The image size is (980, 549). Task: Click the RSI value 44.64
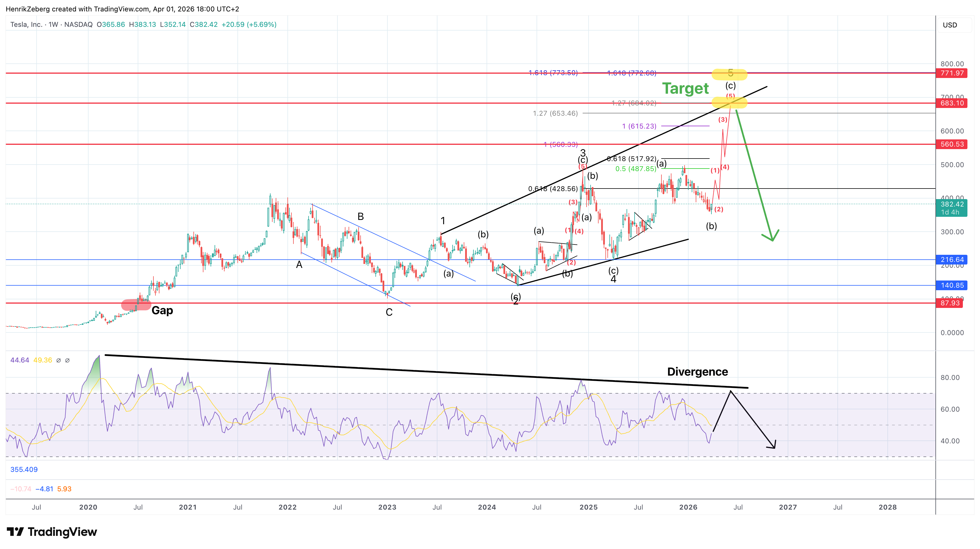[x=20, y=360]
